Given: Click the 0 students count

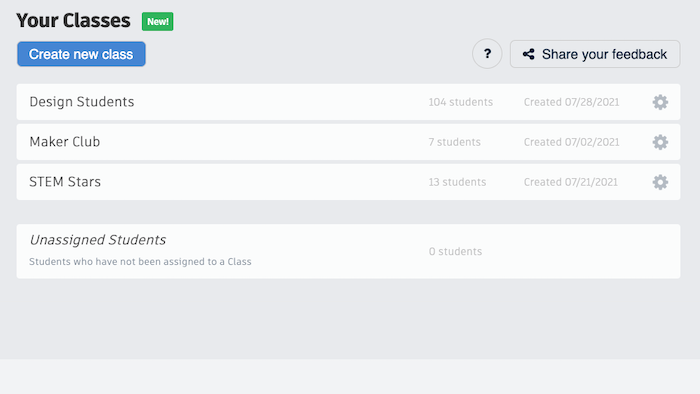Looking at the screenshot, I should click(455, 251).
